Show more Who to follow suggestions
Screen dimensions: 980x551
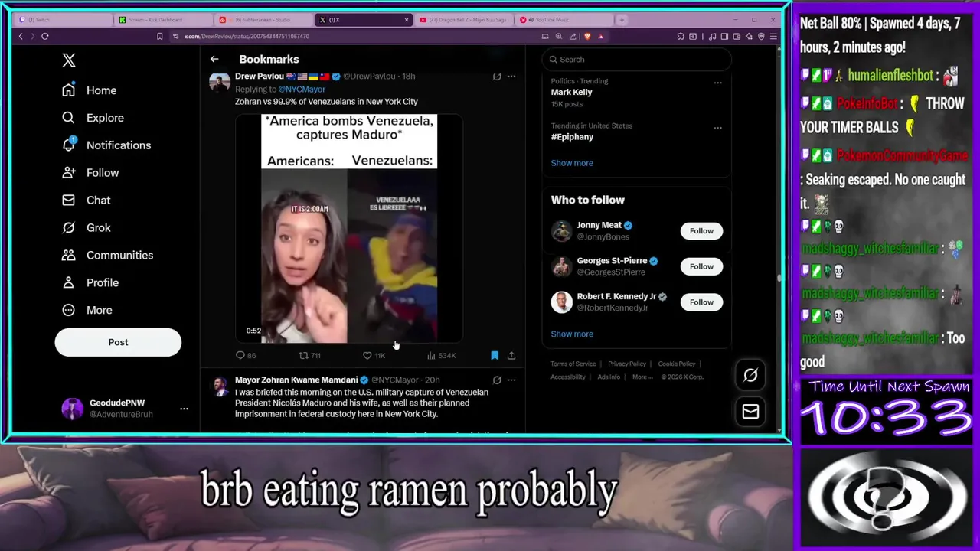(572, 334)
